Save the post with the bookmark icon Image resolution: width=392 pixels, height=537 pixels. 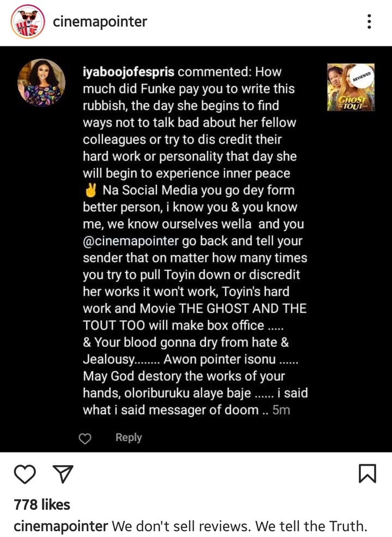367,474
